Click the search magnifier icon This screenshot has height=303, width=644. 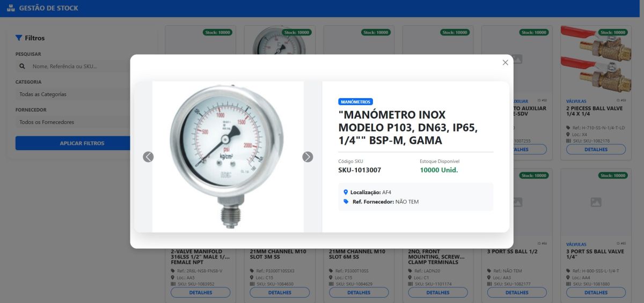[x=22, y=66]
